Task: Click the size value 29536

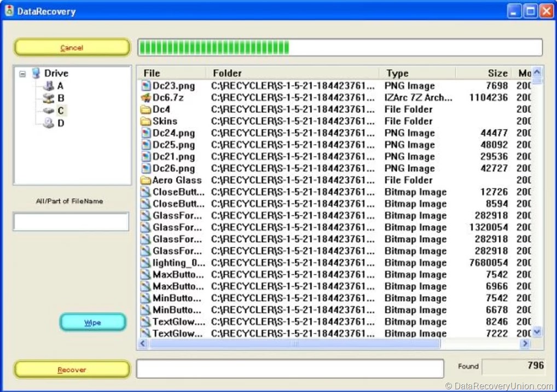Action: (494, 156)
